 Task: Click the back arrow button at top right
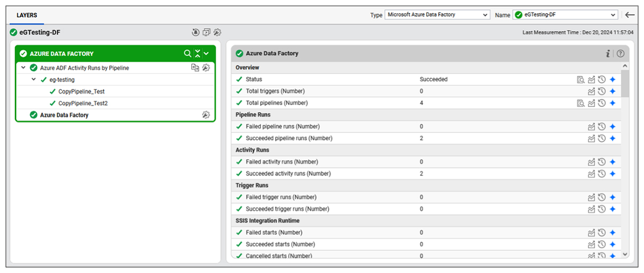click(630, 15)
